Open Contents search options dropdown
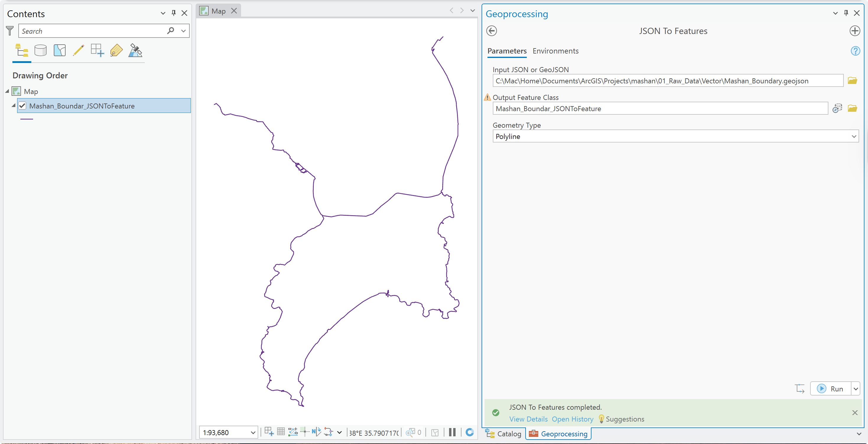Image resolution: width=868 pixels, height=444 pixels. click(x=183, y=31)
